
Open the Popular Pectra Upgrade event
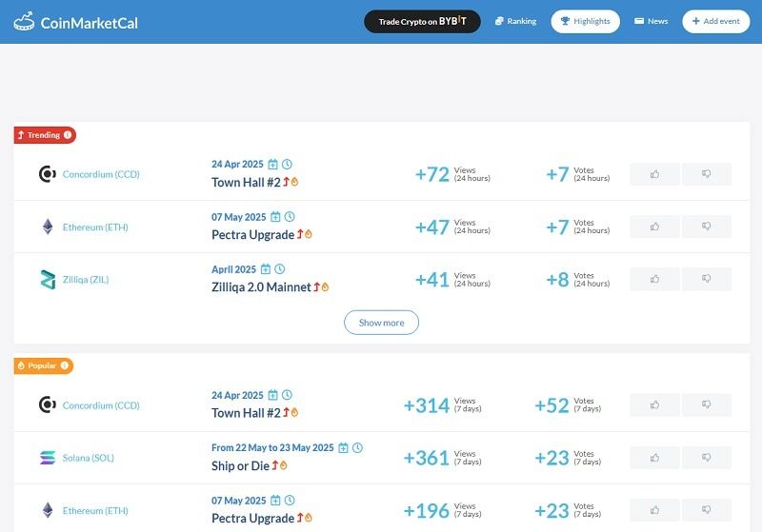click(x=252, y=519)
